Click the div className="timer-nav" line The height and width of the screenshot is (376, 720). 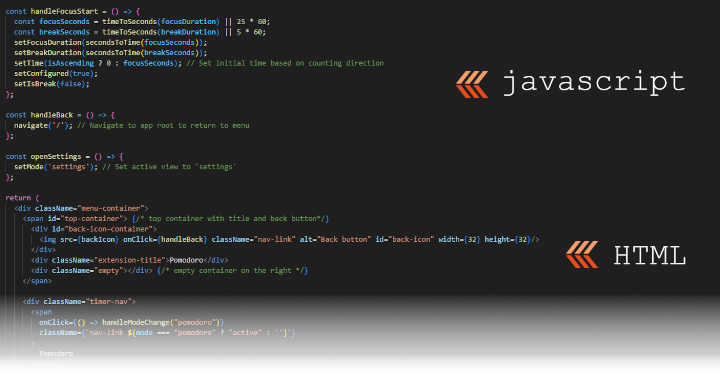[79, 302]
